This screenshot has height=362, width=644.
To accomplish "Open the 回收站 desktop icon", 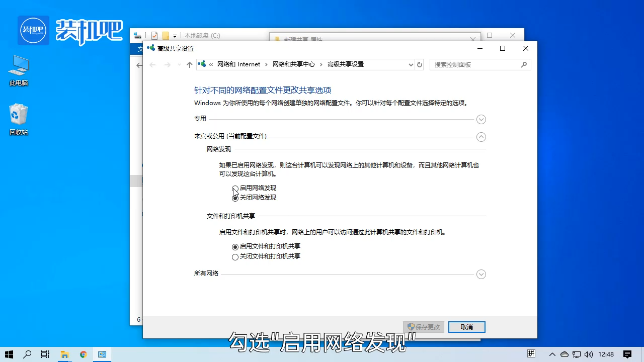I will click(x=18, y=115).
